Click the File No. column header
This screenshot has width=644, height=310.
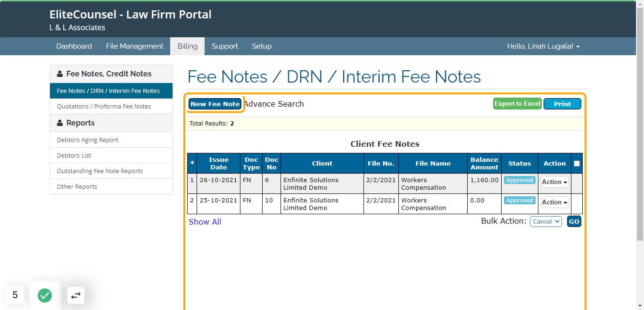381,164
